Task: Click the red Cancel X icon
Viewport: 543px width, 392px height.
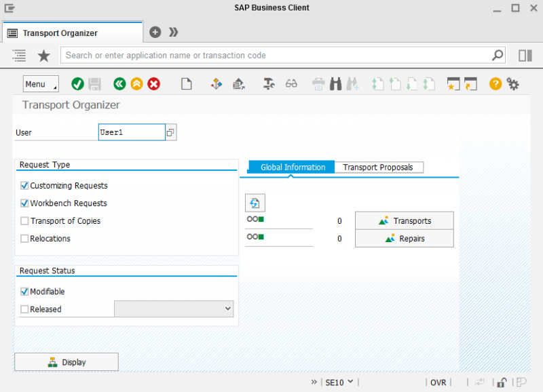Action: (x=154, y=84)
